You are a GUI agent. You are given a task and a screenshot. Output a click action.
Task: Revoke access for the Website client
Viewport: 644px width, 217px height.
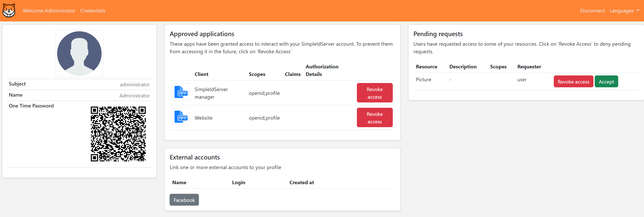[x=375, y=118]
